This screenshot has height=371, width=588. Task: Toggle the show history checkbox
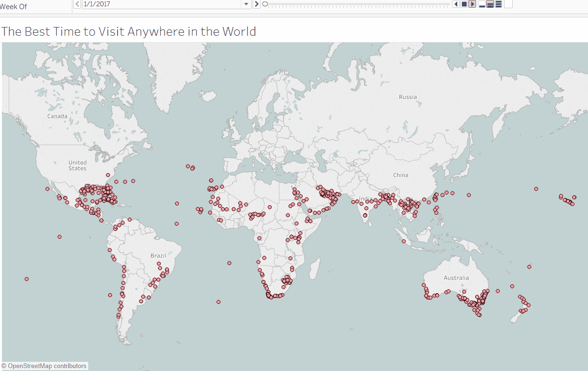[x=508, y=4]
